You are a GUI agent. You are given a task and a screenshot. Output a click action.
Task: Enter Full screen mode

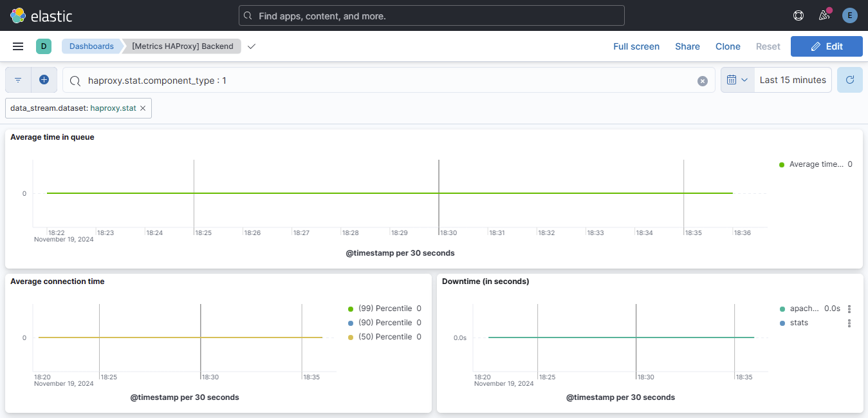tap(636, 46)
